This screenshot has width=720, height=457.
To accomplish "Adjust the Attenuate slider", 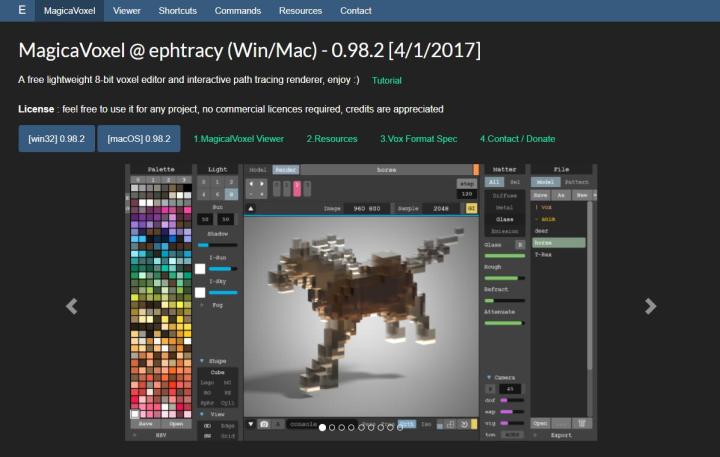I will coord(505,323).
